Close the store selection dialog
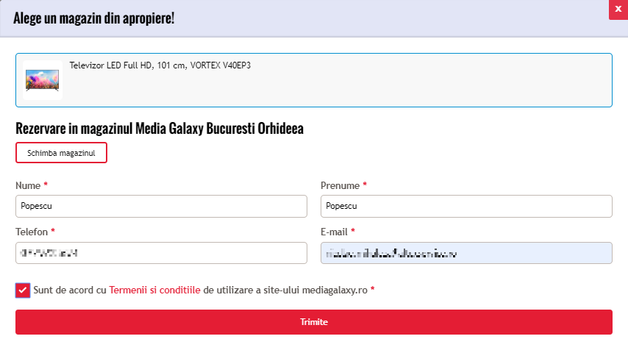This screenshot has height=364, width=628. pyautogui.click(x=618, y=10)
